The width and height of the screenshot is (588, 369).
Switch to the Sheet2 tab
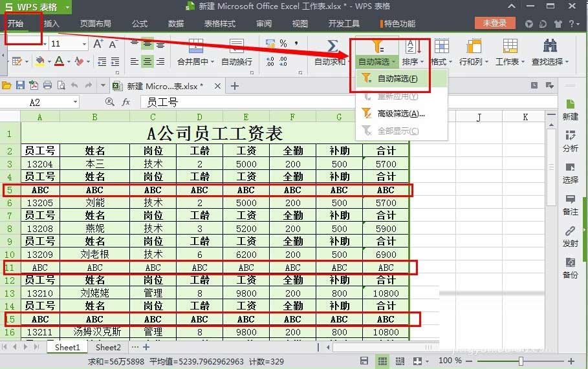(x=108, y=348)
